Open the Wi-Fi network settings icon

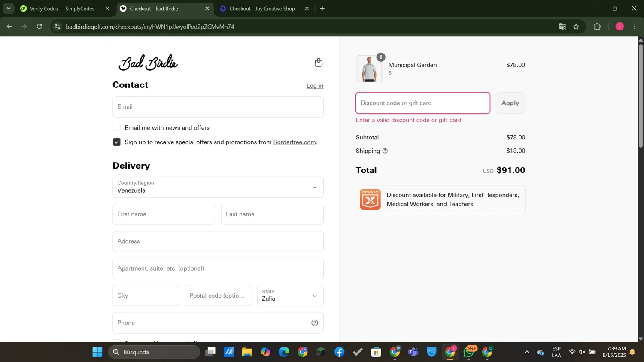572,352
